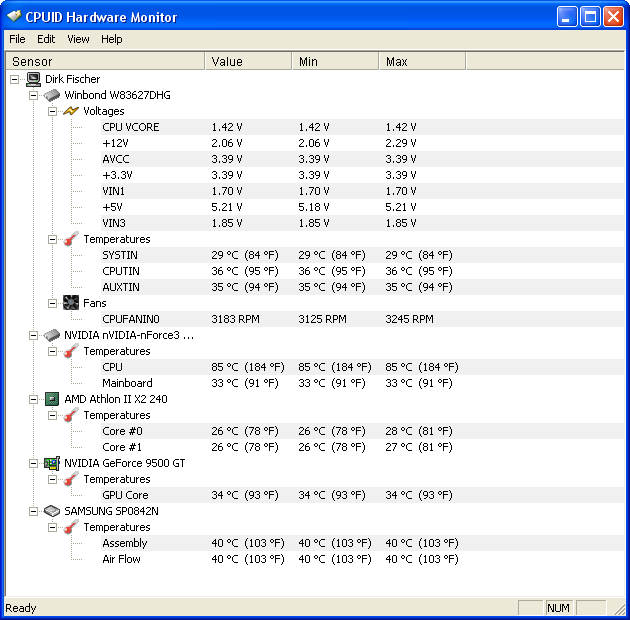The height and width of the screenshot is (620, 630).
Task: Click the lightning Voltages icon
Action: tap(71, 111)
